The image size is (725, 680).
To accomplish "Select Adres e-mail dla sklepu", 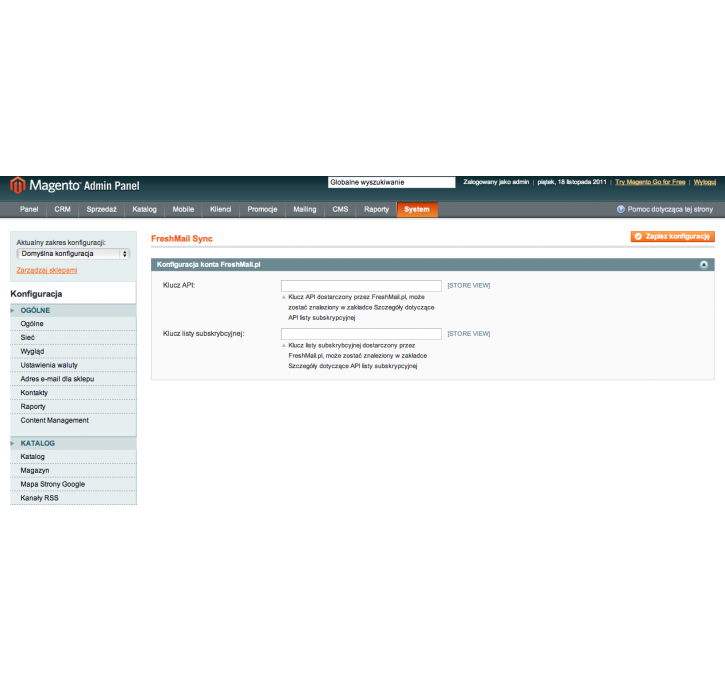I will pyautogui.click(x=73, y=379).
